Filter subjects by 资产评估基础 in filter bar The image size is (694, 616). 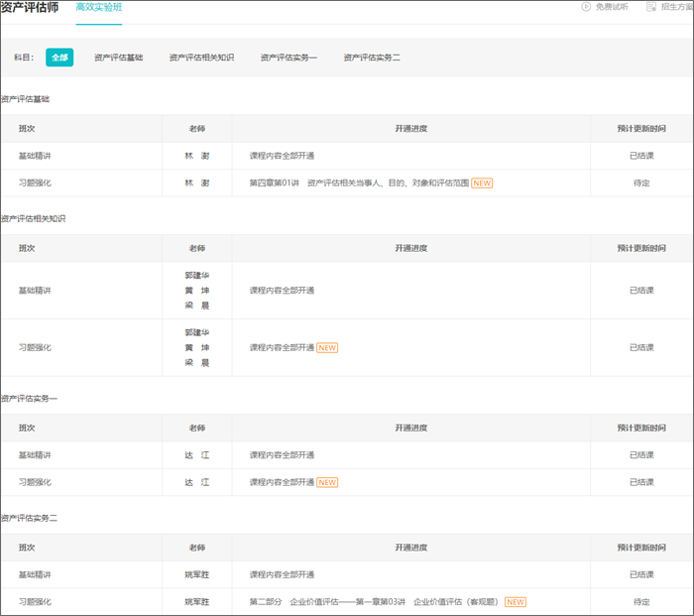(119, 58)
